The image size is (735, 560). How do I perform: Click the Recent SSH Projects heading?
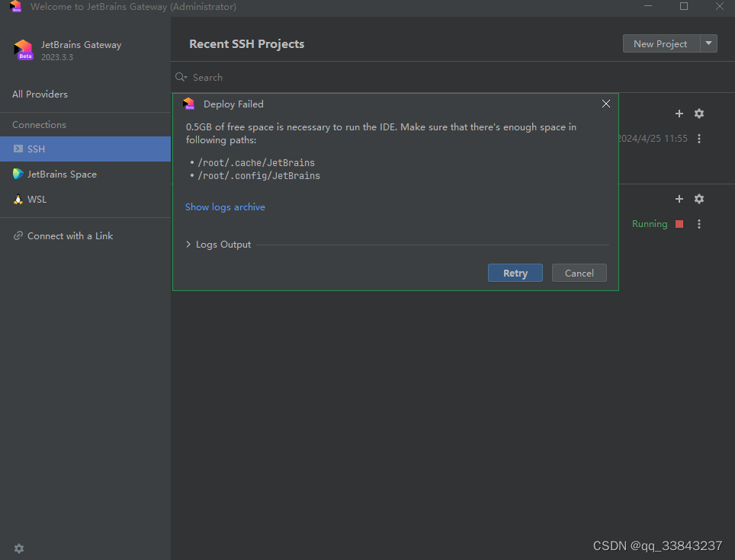(246, 44)
